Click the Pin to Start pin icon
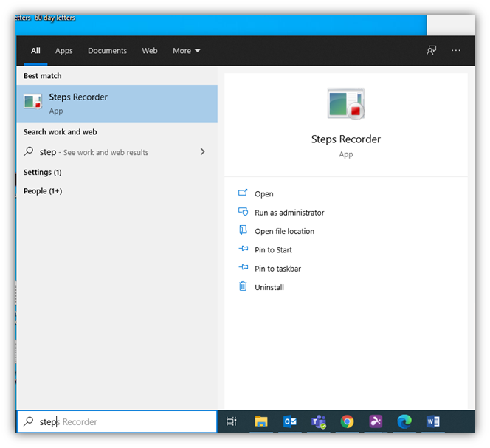This screenshot has width=490, height=448. pyautogui.click(x=243, y=249)
